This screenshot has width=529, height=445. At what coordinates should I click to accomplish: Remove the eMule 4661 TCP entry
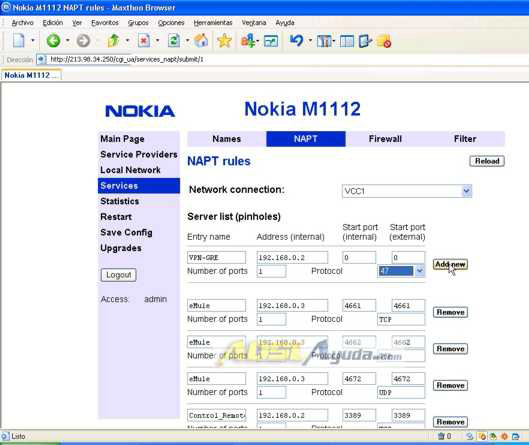coord(450,312)
